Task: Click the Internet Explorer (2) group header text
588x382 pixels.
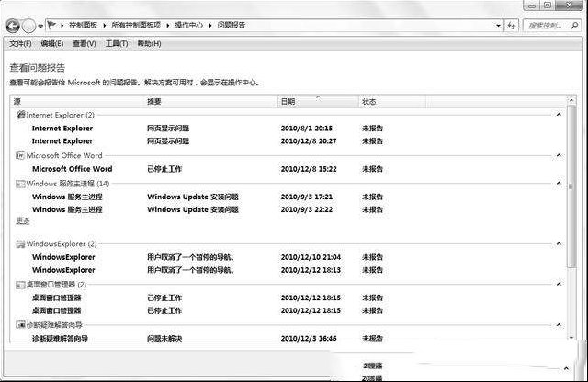Action: click(61, 115)
